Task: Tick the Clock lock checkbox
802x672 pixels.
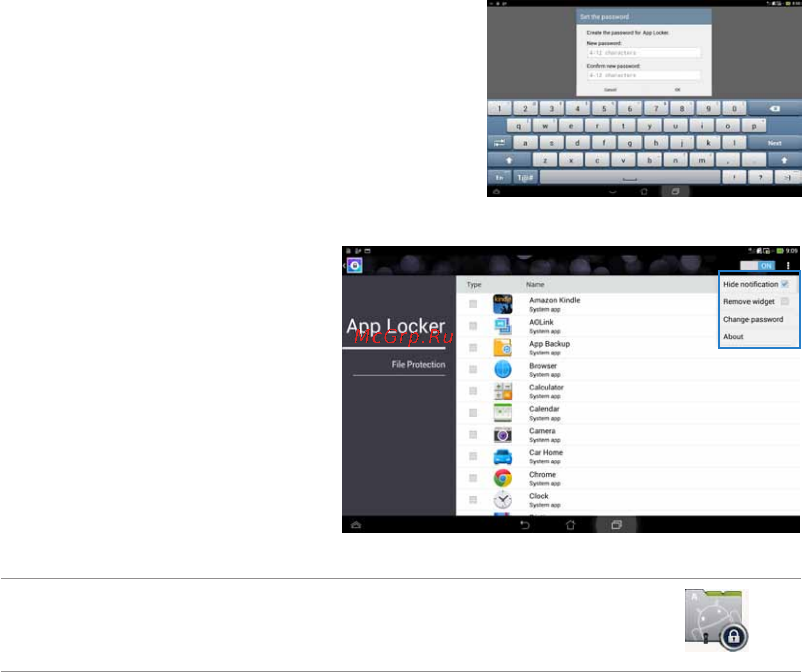Action: (x=473, y=499)
